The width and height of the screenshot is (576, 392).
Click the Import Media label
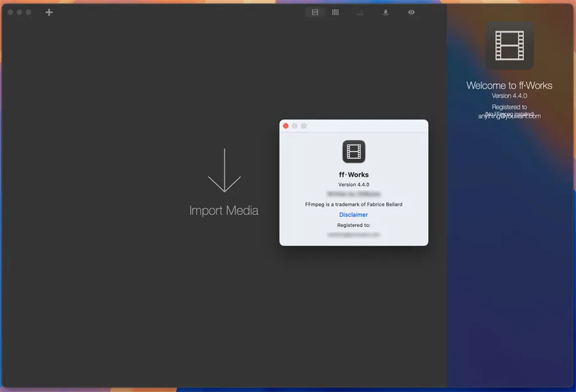coord(224,210)
